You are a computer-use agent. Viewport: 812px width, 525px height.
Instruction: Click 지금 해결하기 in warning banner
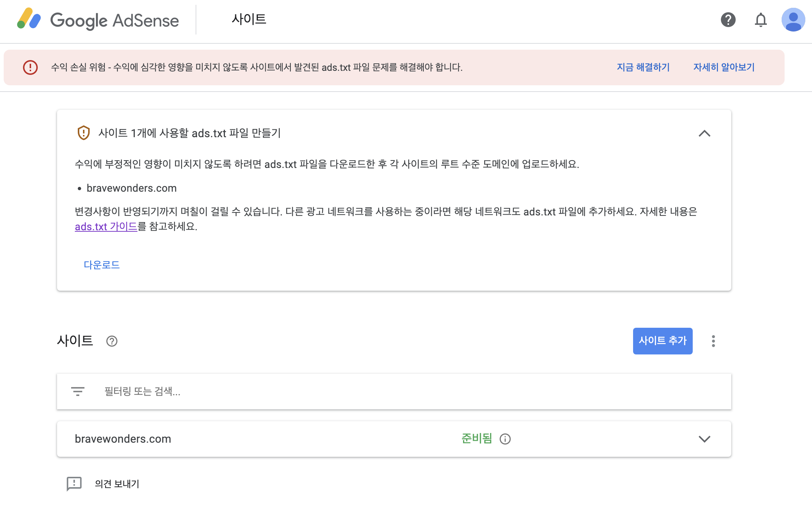(x=643, y=67)
